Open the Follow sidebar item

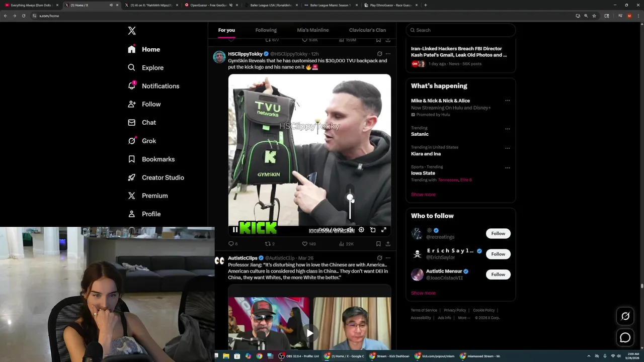(144, 104)
